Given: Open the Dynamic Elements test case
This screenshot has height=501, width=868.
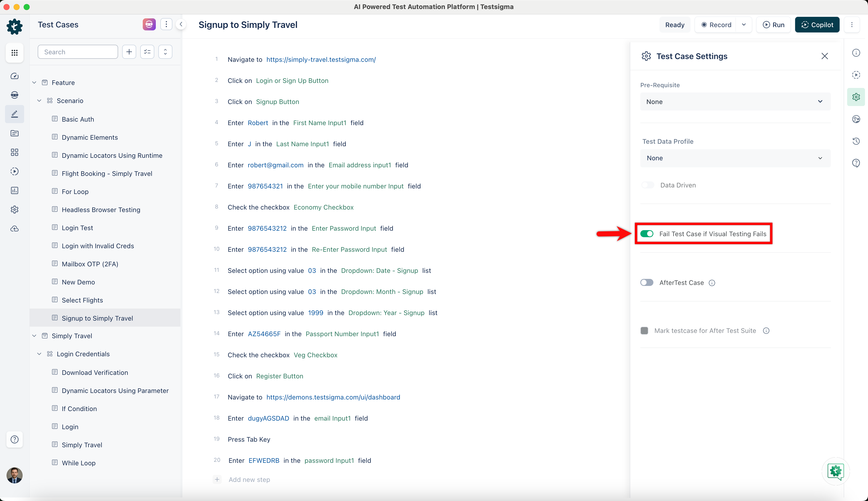Looking at the screenshot, I should click(89, 137).
